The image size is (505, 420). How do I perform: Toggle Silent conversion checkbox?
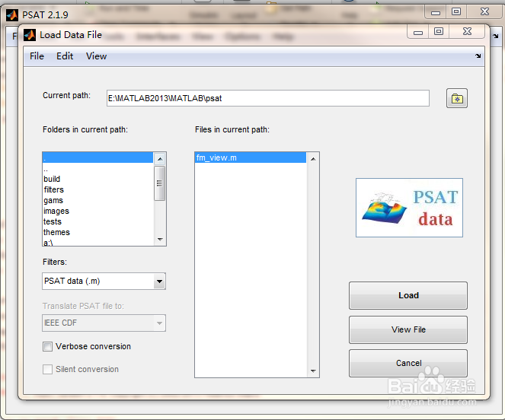[x=47, y=369]
